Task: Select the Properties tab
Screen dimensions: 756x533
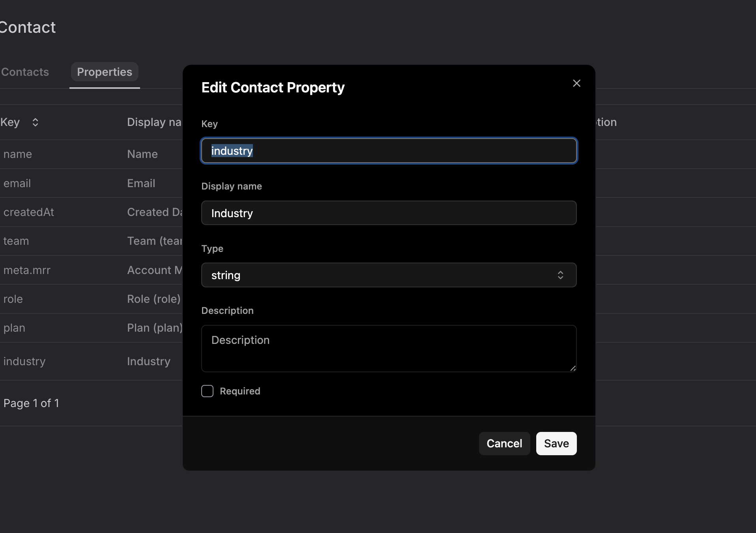Action: point(105,72)
